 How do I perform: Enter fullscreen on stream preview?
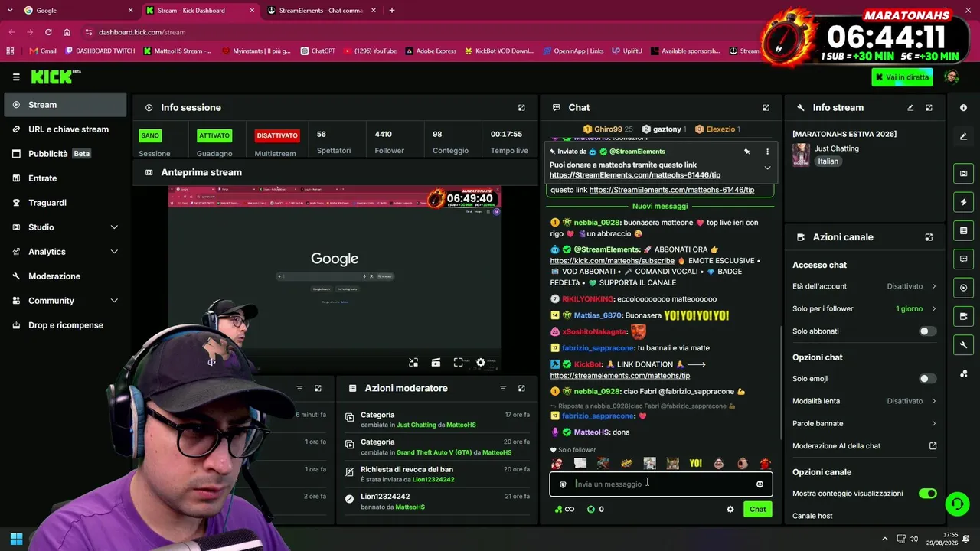pyautogui.click(x=458, y=362)
